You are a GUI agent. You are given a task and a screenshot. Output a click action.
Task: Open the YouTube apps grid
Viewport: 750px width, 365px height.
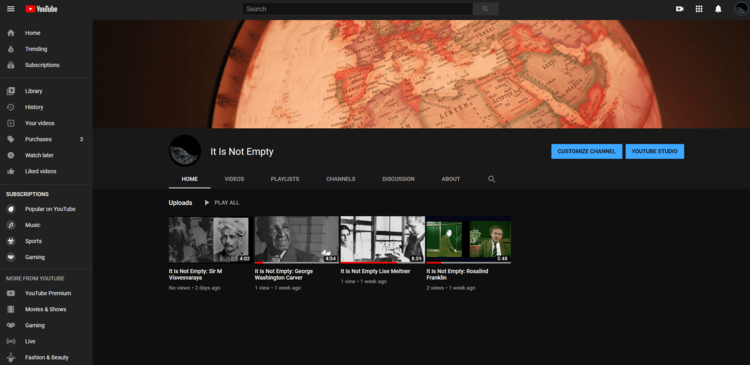(699, 9)
